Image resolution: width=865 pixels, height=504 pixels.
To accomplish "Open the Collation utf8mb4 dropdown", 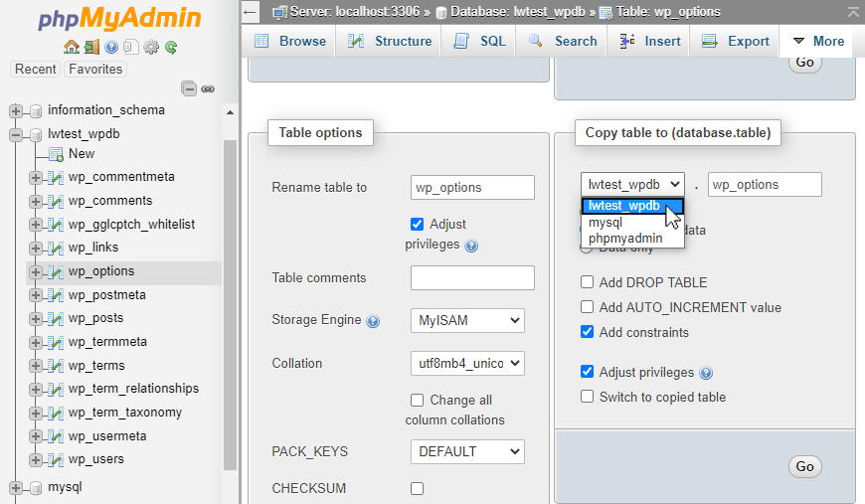I will 467,364.
